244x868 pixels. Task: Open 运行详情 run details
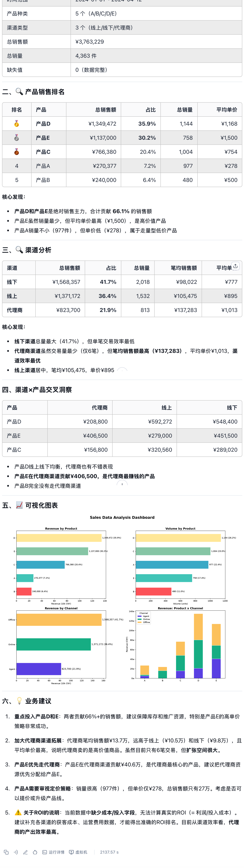pyautogui.click(x=53, y=852)
